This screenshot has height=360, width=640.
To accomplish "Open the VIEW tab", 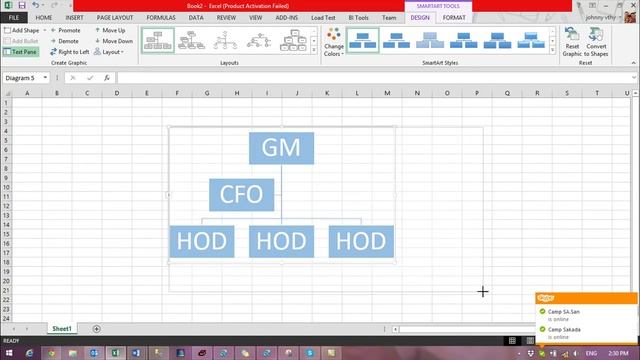I will [256, 18].
